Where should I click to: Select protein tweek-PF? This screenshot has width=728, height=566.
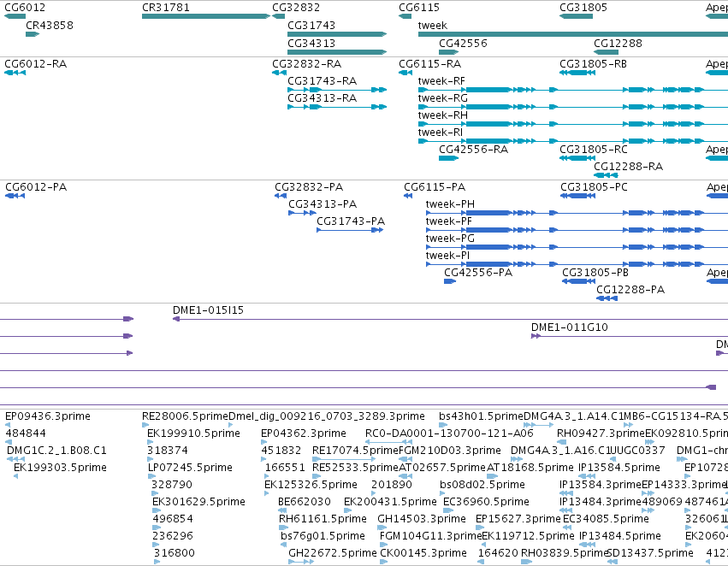(x=448, y=221)
